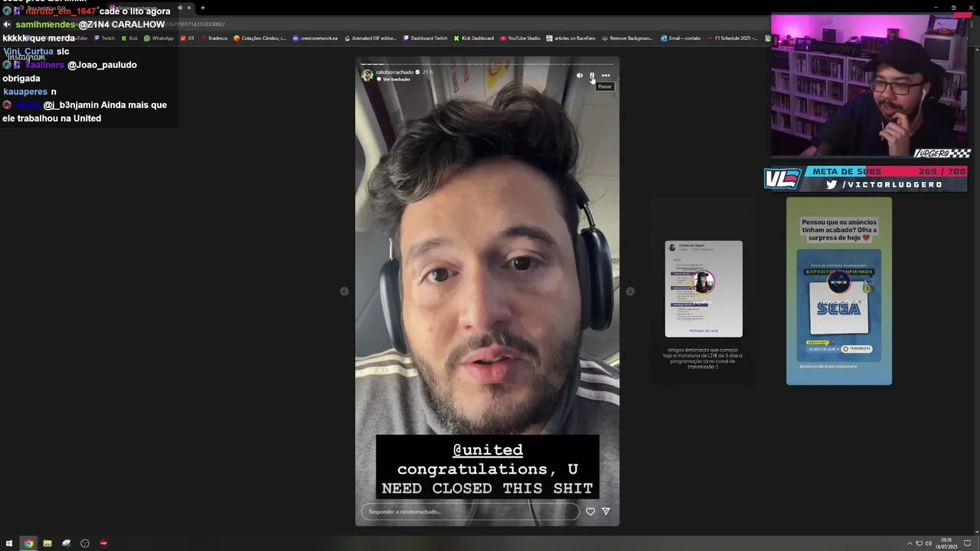Open the Dashboard Twitch bookmark
The height and width of the screenshot is (551, 980).
coord(426,38)
